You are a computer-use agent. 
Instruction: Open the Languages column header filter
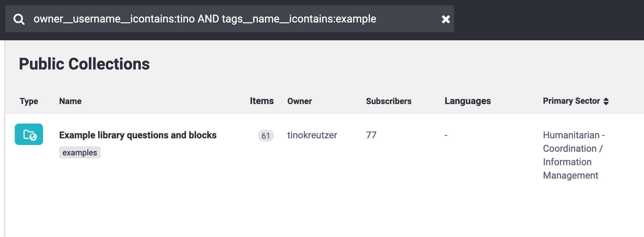coord(468,101)
